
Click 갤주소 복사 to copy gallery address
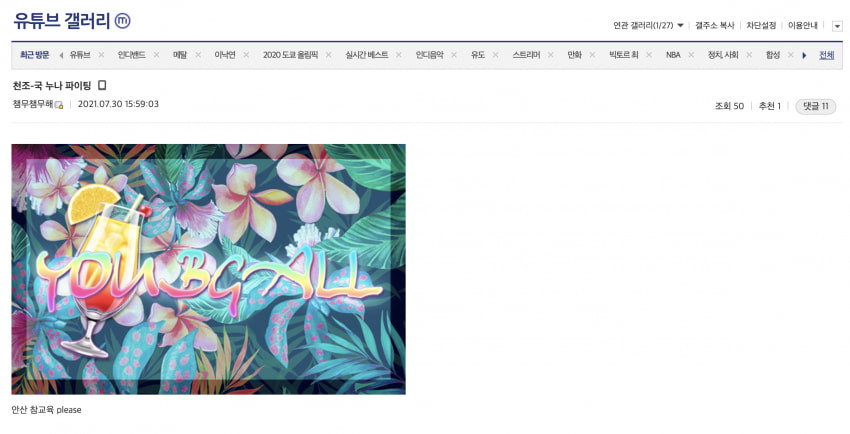click(x=714, y=25)
